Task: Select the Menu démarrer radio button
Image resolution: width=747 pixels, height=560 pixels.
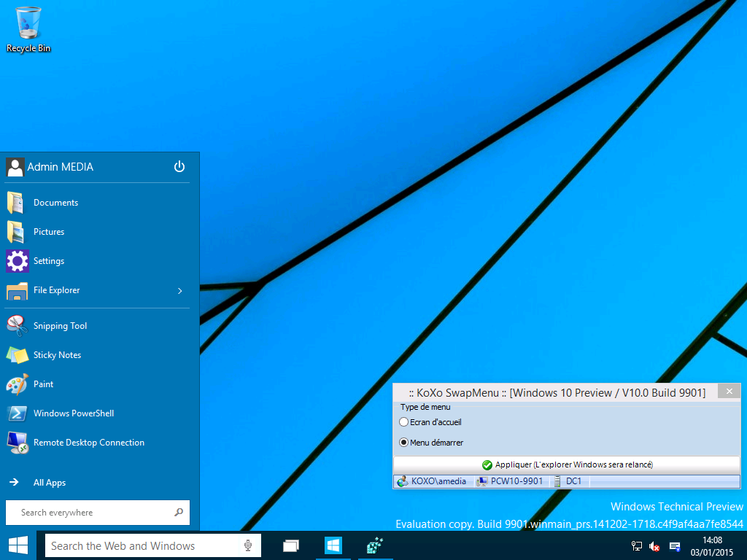Action: click(403, 443)
